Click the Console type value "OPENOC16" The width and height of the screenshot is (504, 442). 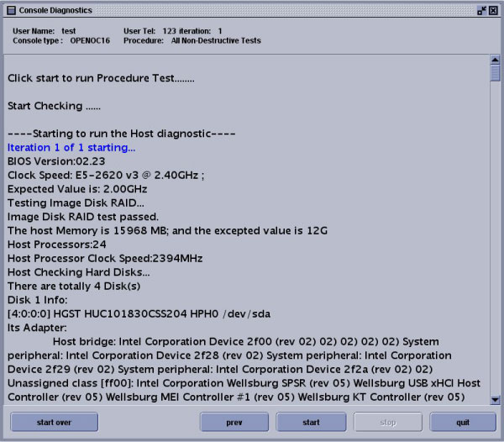click(x=90, y=40)
